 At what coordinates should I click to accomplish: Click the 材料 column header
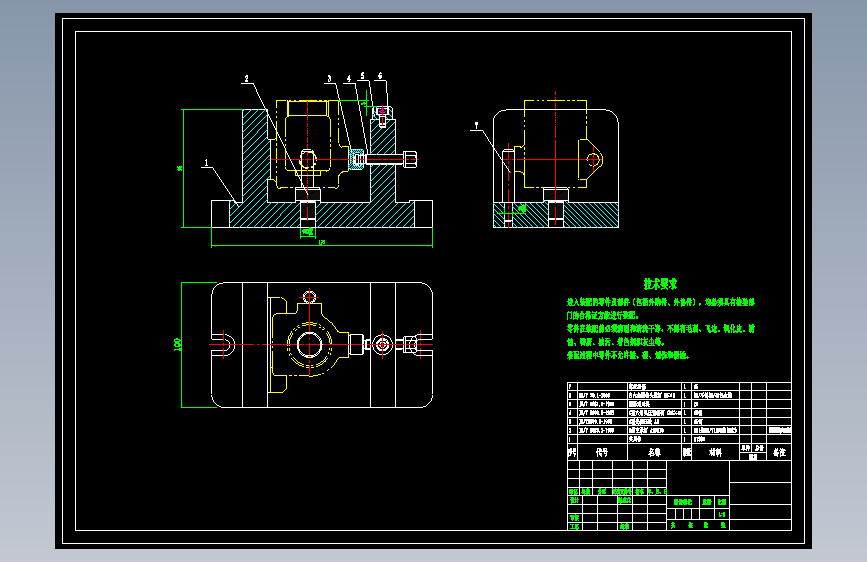coord(715,452)
